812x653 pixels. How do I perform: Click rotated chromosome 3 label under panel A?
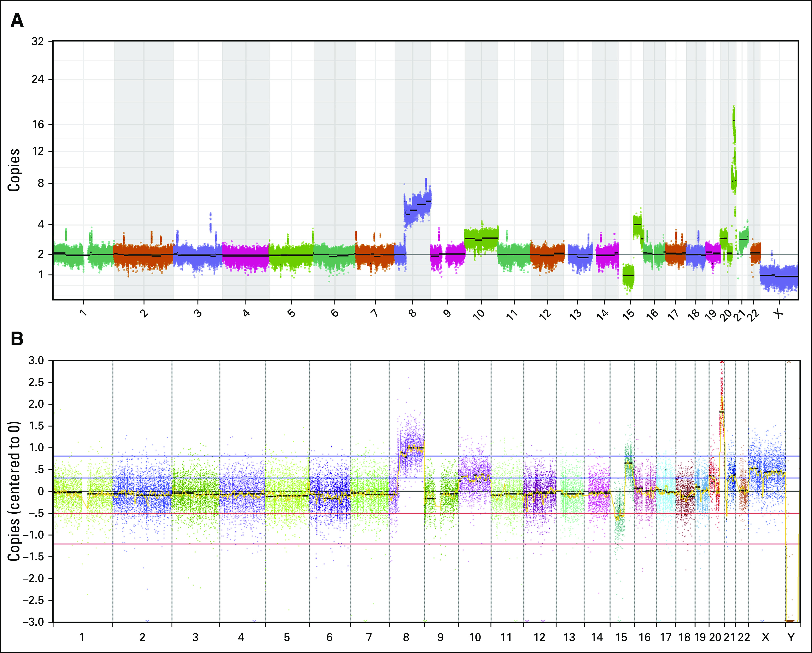pos(198,313)
